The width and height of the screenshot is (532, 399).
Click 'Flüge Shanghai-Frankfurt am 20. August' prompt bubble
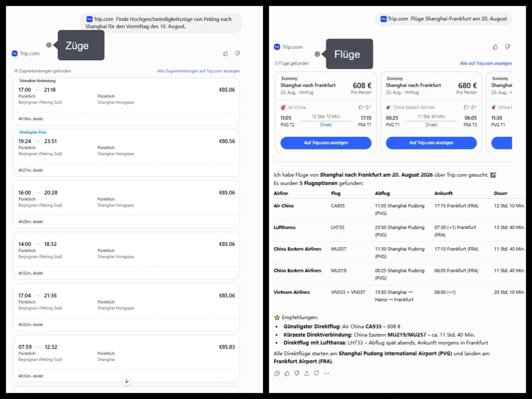click(x=443, y=19)
